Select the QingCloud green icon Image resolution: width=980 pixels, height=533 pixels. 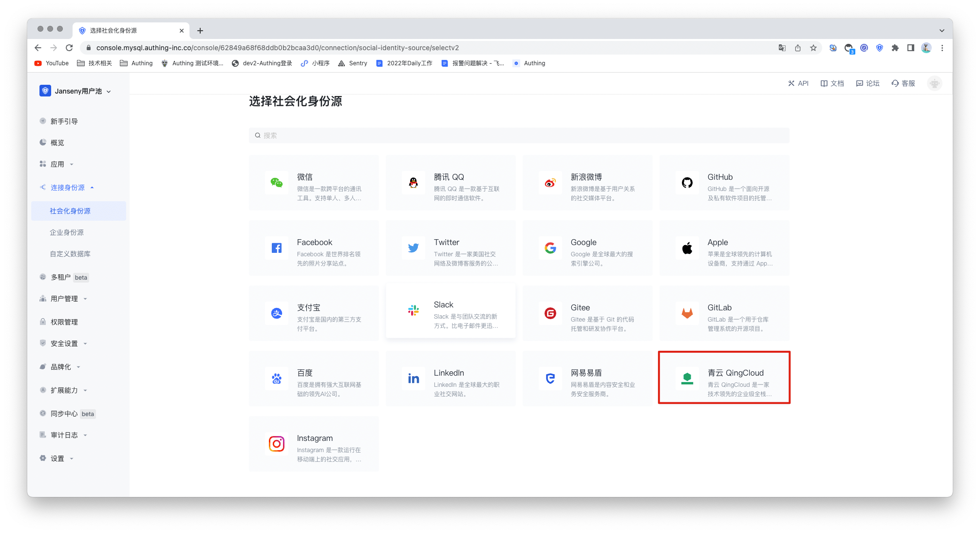click(x=687, y=379)
